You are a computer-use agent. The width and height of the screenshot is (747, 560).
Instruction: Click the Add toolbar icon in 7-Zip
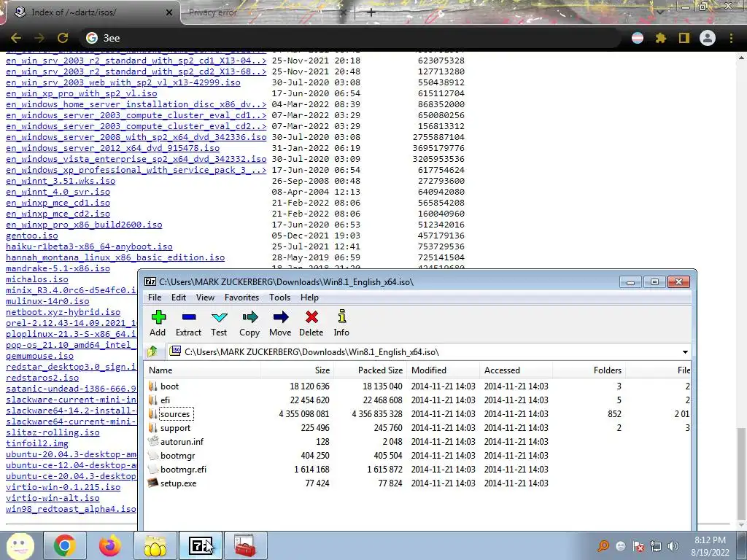(x=158, y=323)
